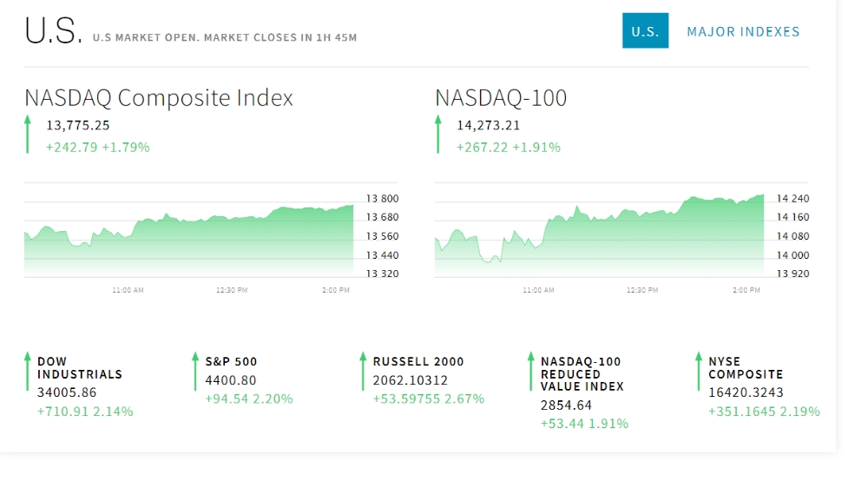Image resolution: width=868 pixels, height=501 pixels.
Task: Select the Dow Industrials value 34005.86
Action: point(67,392)
